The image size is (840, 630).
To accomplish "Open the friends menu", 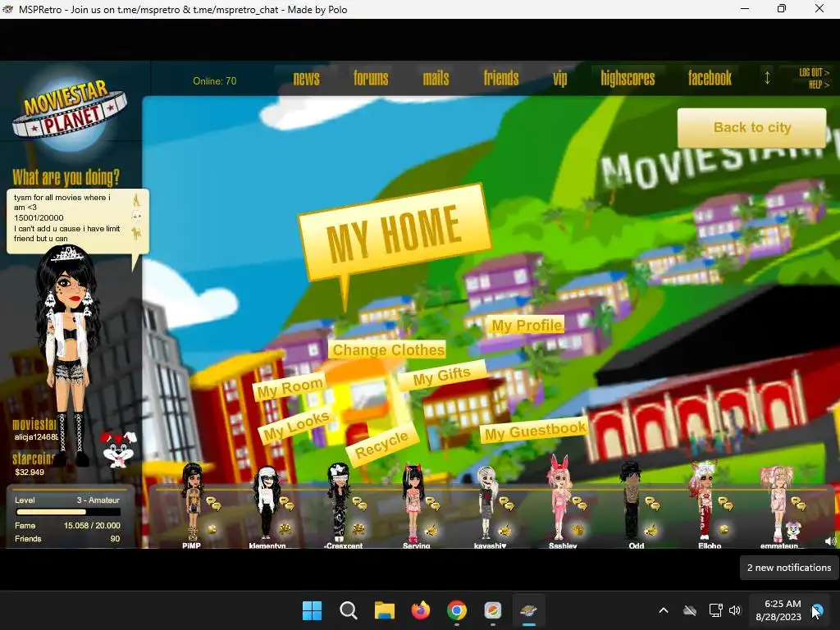I will click(x=501, y=79).
